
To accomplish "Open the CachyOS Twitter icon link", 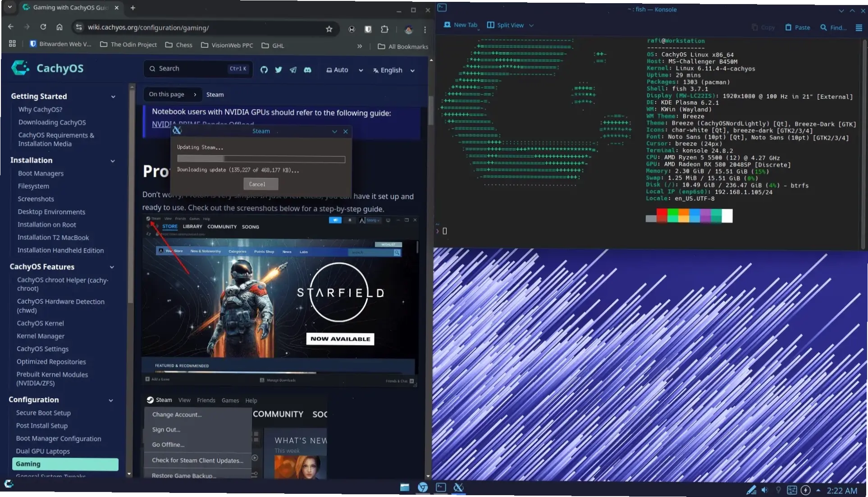I will (279, 70).
